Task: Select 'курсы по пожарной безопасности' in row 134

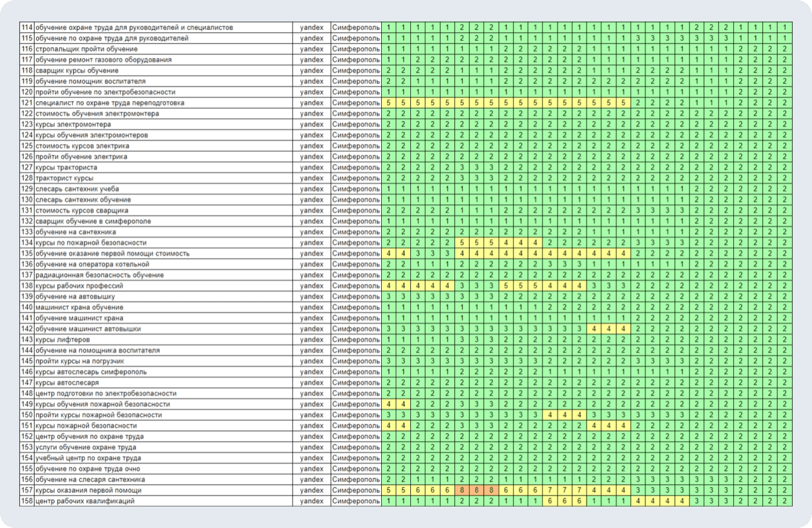Action: tap(163, 243)
